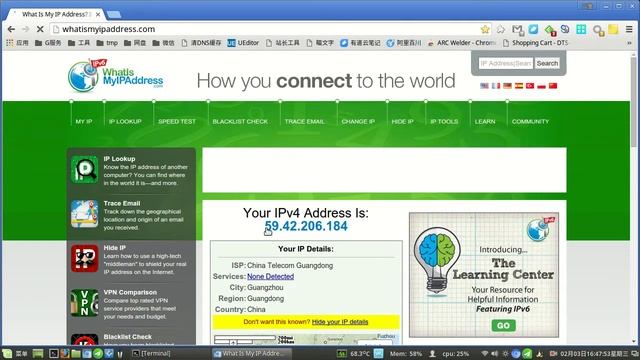
Task: Open the yellow sticky note extension
Action: coord(613,29)
